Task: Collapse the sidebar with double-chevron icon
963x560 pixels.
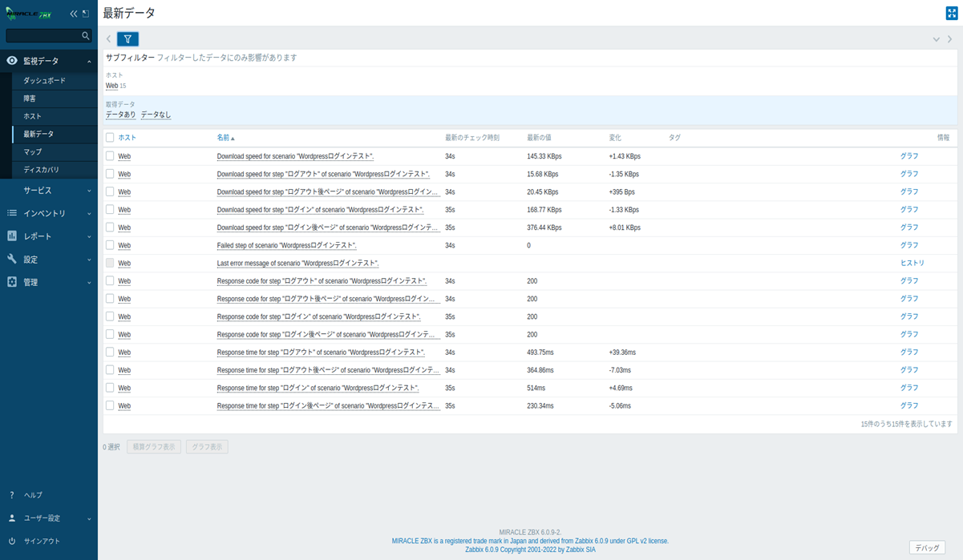Action: point(74,14)
